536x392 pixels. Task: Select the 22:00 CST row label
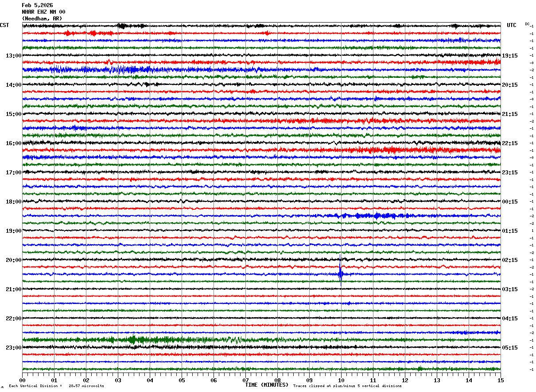click(13, 319)
